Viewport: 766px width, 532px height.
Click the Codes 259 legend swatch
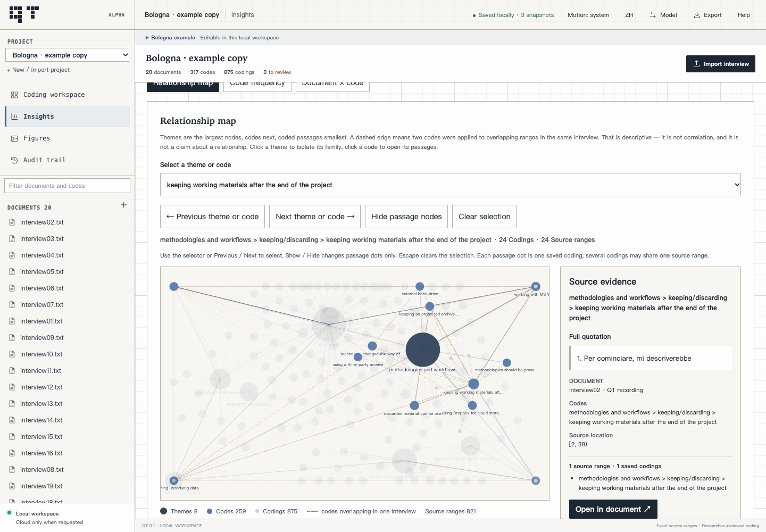pyautogui.click(x=210, y=511)
